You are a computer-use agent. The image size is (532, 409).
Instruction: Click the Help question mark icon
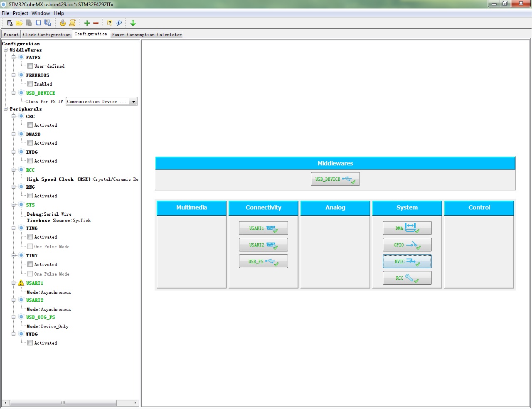click(110, 23)
